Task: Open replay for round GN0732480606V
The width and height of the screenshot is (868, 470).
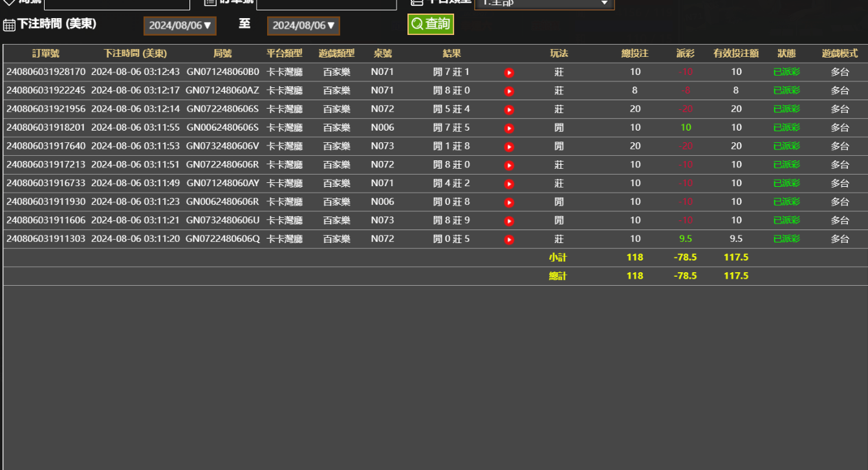Action: tap(509, 147)
